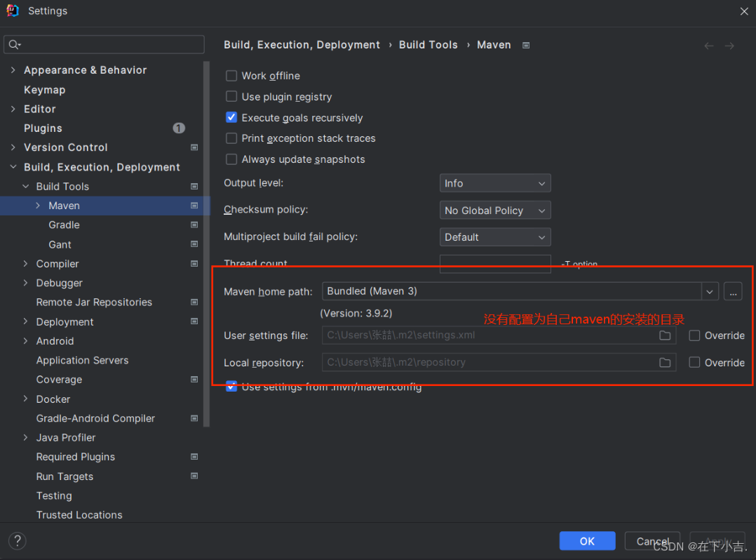Uncheck Execute goals recursively
756x560 pixels.
(231, 117)
